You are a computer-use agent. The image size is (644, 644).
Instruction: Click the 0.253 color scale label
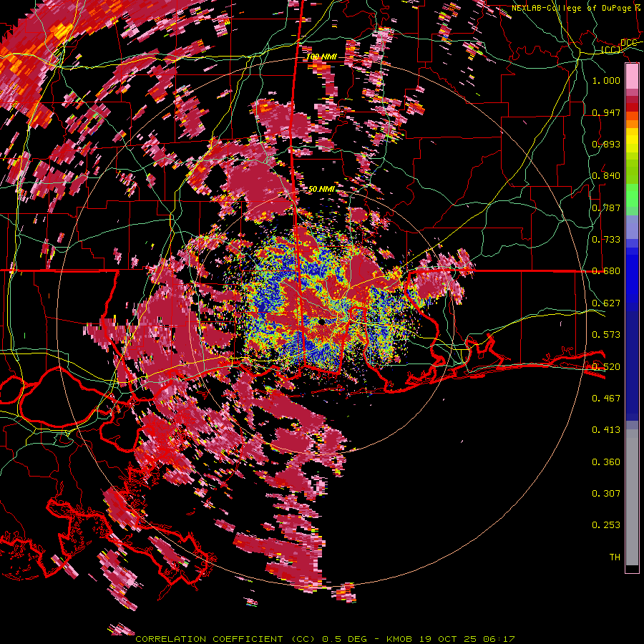pyautogui.click(x=606, y=525)
